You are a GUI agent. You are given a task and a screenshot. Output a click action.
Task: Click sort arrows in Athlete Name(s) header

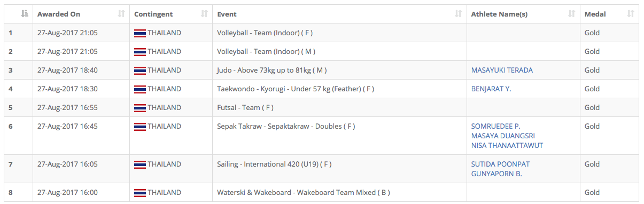pyautogui.click(x=572, y=14)
